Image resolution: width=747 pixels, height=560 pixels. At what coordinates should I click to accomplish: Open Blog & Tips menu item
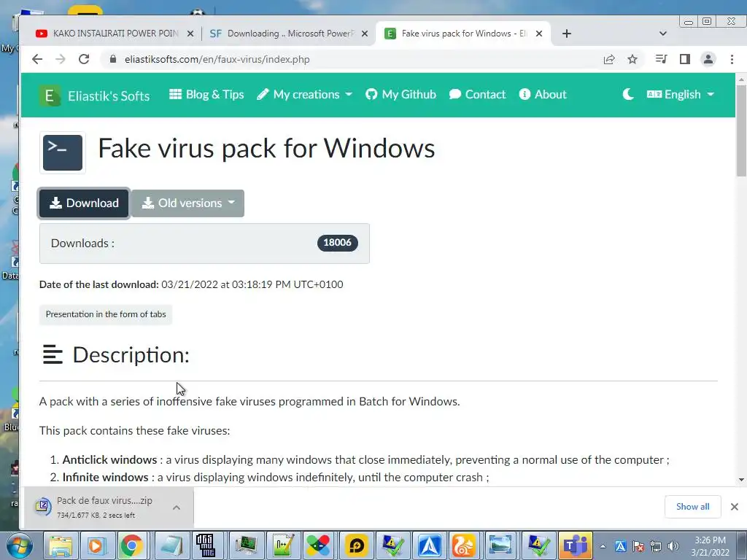[206, 94]
